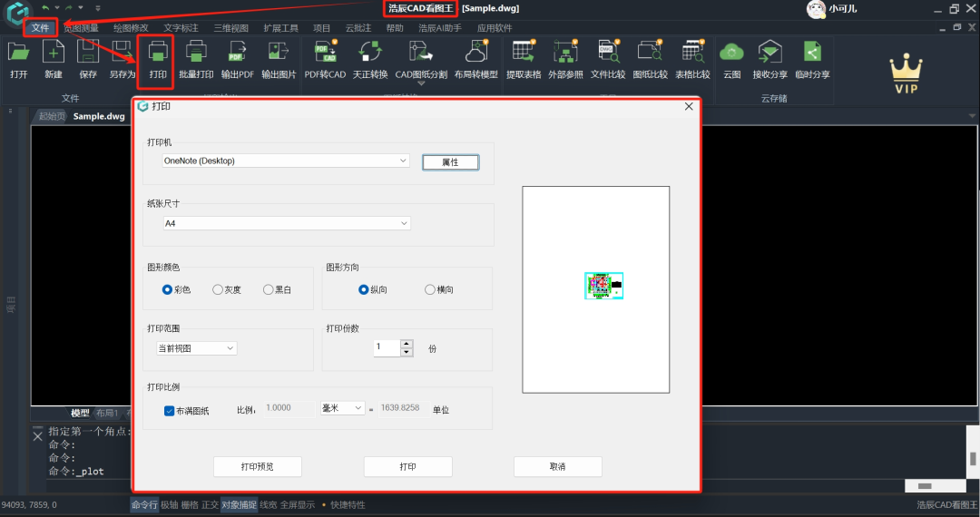Open the printer dropdown OneNote (Desktop)
The image size is (980, 517).
(286, 161)
